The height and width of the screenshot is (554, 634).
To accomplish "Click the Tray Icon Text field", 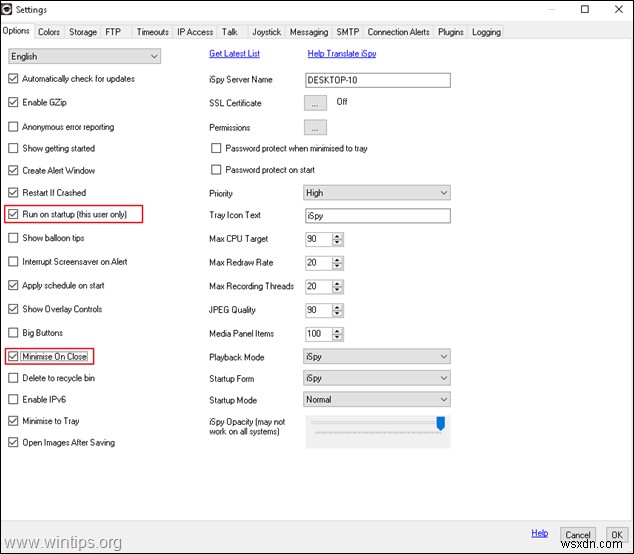I will tap(378, 216).
